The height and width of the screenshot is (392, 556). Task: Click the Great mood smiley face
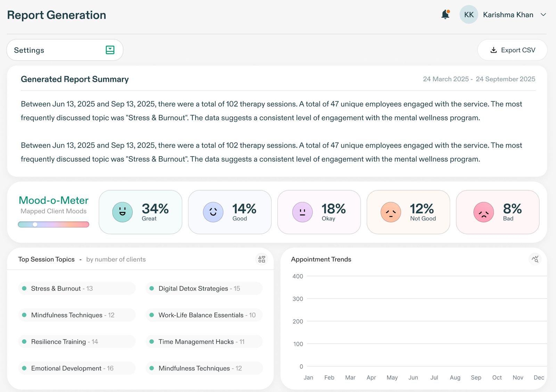pyautogui.click(x=122, y=212)
